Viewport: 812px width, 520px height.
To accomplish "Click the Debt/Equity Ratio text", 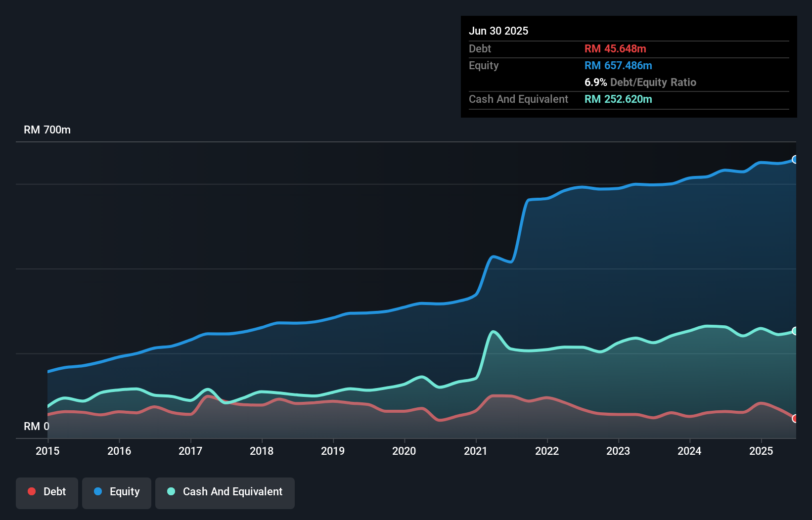I will point(653,82).
